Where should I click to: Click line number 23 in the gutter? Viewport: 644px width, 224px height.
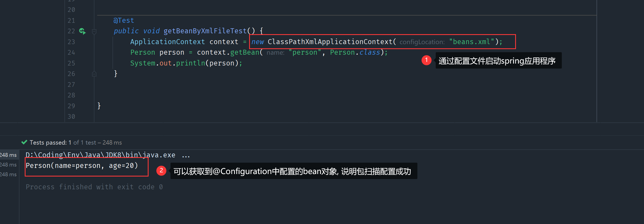[x=71, y=42]
